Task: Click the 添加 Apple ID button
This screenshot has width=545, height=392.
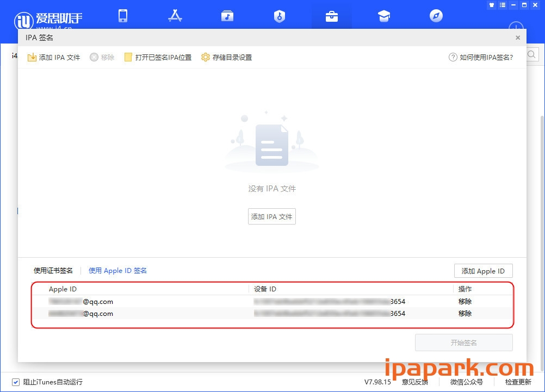Action: (483, 271)
